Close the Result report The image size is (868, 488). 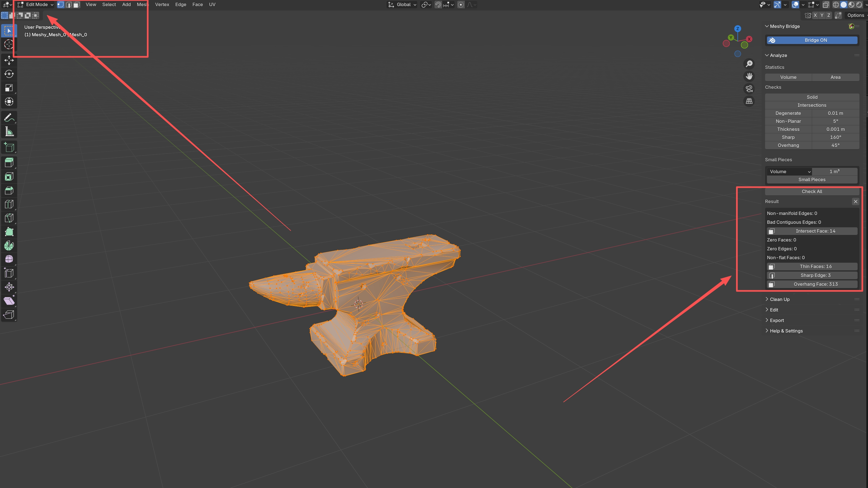pyautogui.click(x=856, y=202)
